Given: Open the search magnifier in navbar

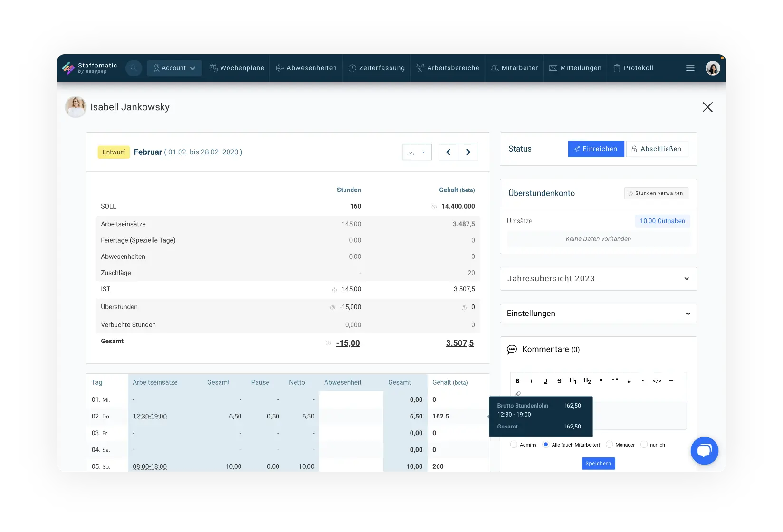Looking at the screenshot, I should pos(134,68).
